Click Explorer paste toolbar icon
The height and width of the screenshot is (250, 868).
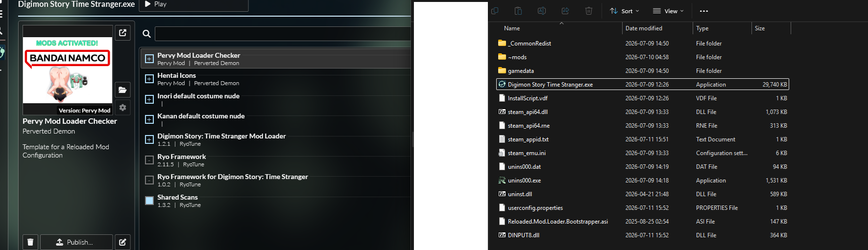(518, 11)
